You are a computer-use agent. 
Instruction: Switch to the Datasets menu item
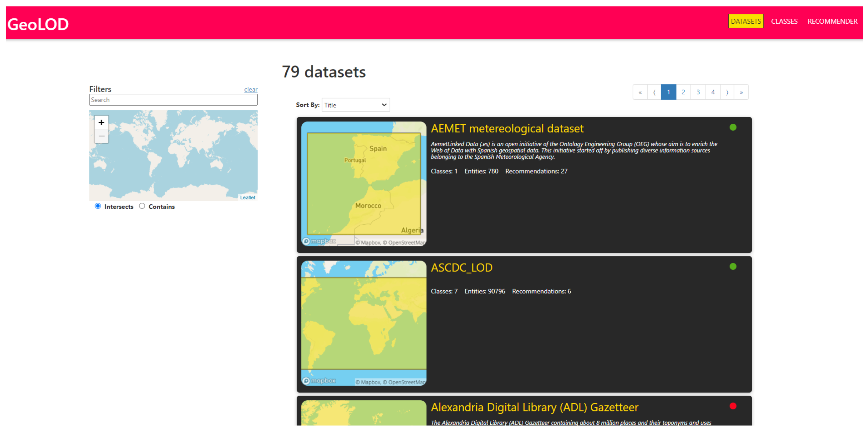pyautogui.click(x=746, y=21)
